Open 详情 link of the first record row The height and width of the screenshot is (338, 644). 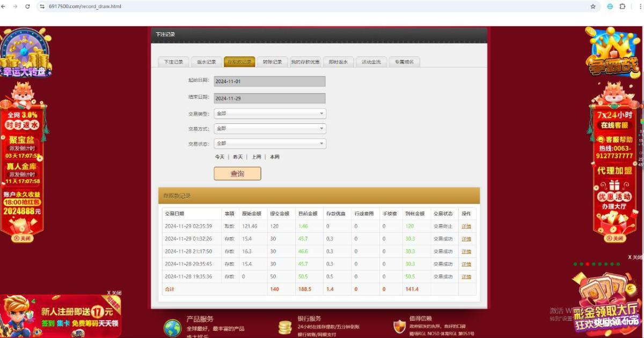click(466, 226)
